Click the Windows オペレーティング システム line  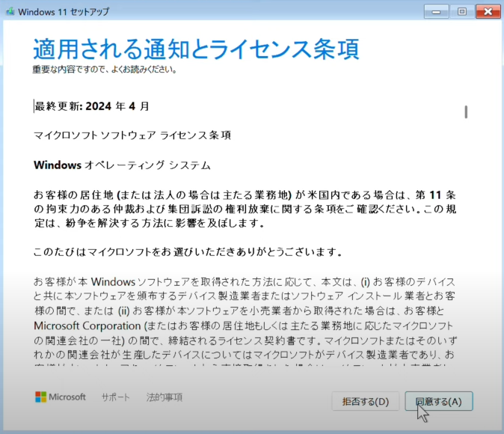tap(122, 165)
